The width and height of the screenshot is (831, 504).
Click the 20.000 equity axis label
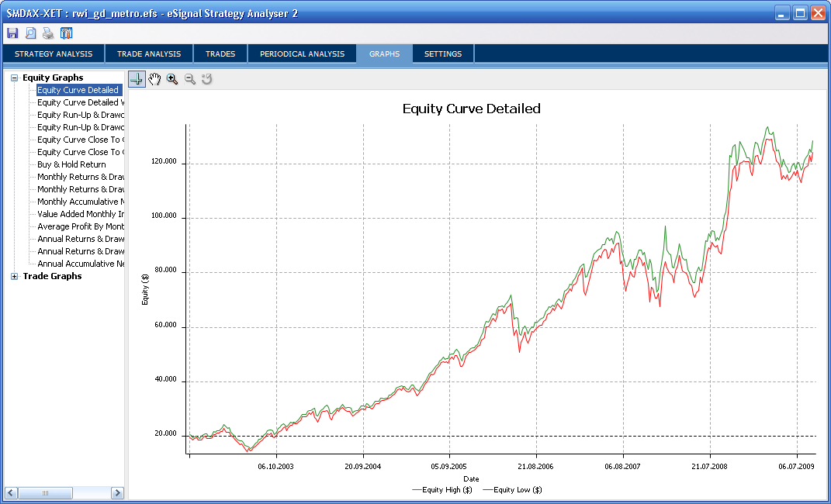click(x=165, y=433)
